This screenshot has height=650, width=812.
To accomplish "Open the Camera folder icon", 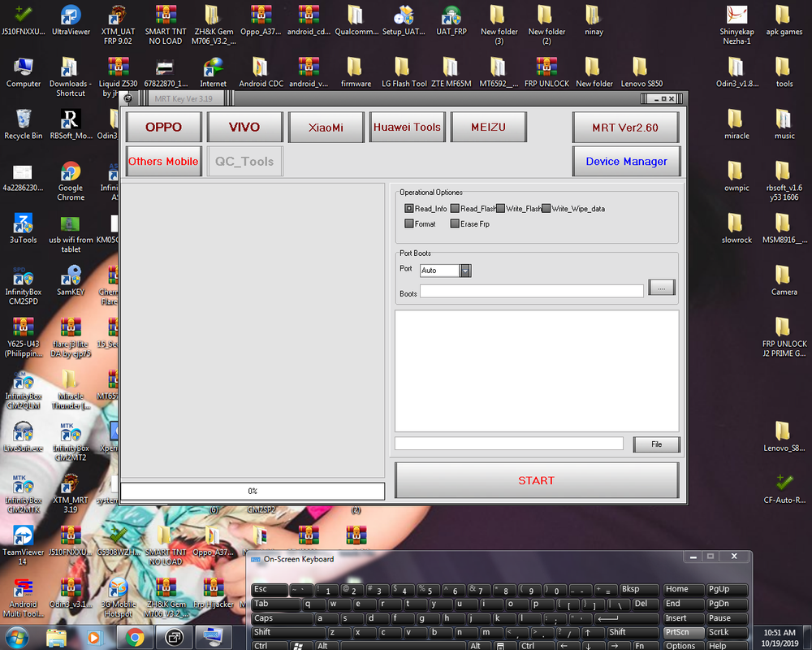I will (x=784, y=280).
